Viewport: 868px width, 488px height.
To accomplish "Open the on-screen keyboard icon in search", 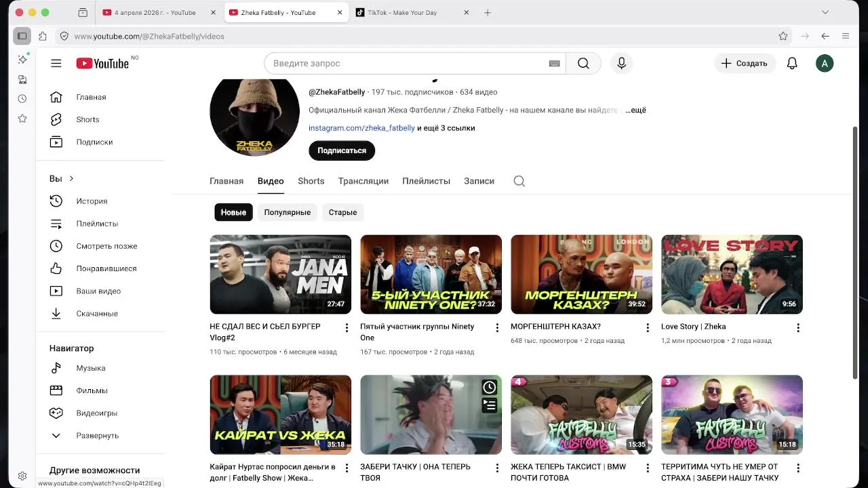I will coord(554,63).
